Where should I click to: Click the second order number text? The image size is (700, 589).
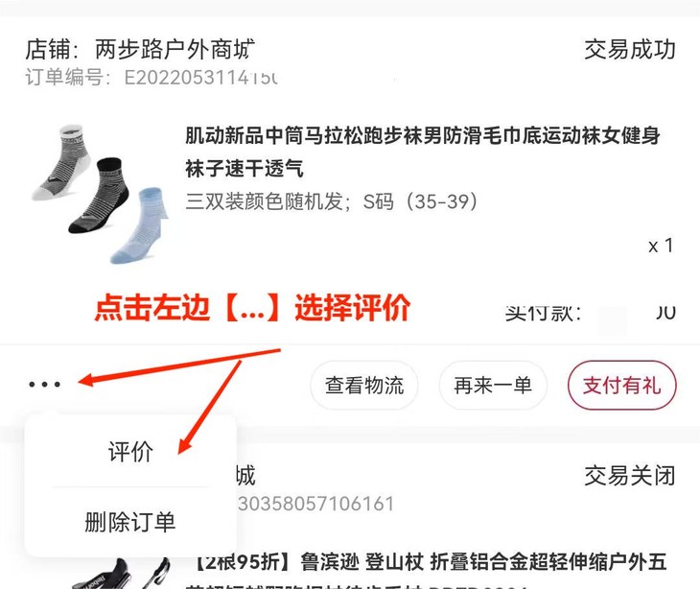click(315, 505)
